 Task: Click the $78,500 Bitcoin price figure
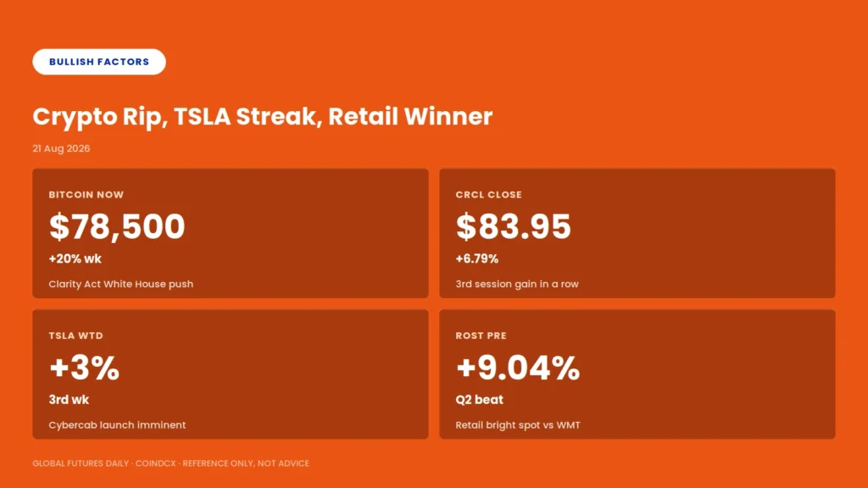117,227
